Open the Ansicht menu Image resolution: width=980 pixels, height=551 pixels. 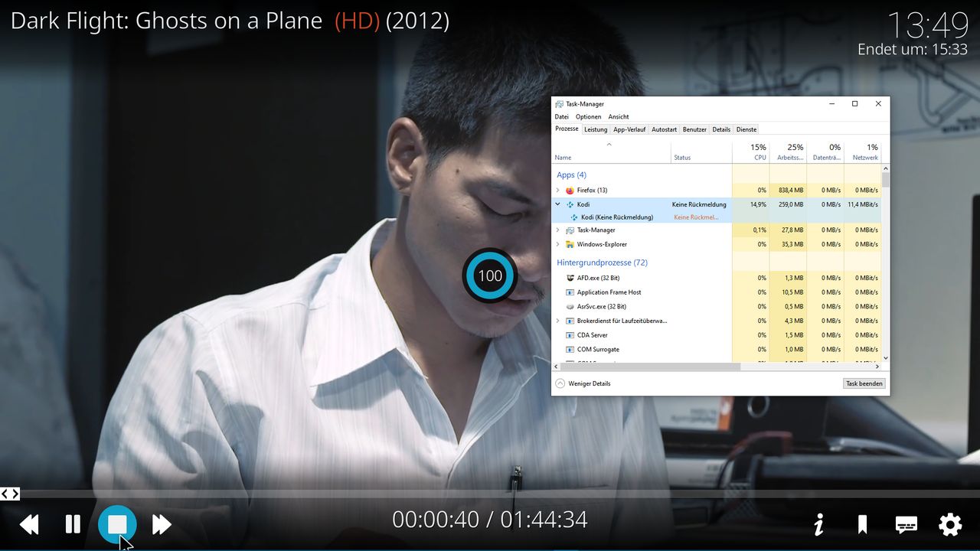coord(619,117)
